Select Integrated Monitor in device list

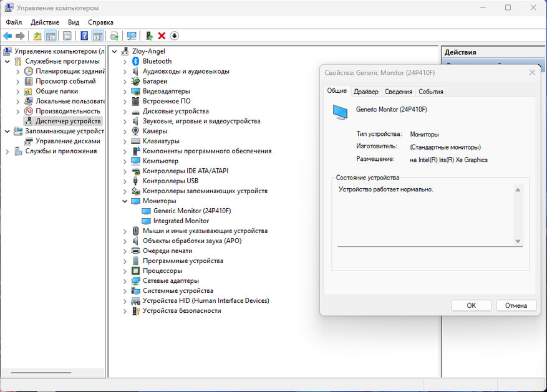181,221
